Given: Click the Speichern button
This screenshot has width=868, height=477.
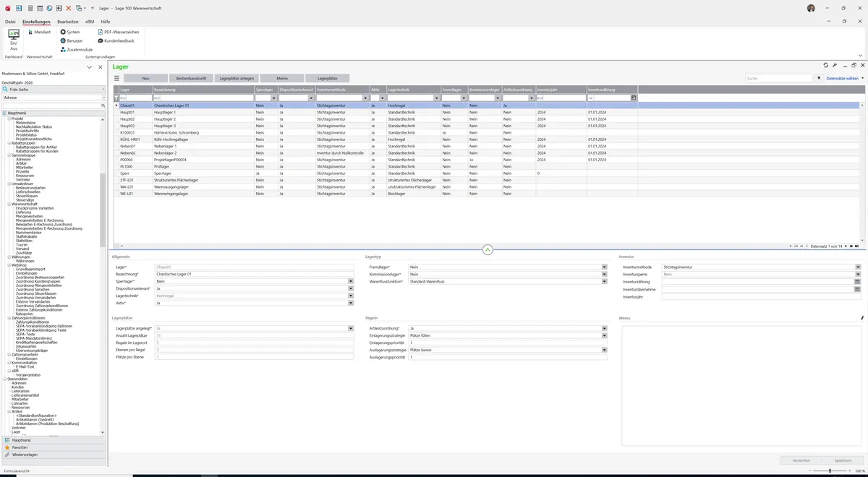Looking at the screenshot, I should pyautogui.click(x=843, y=460).
